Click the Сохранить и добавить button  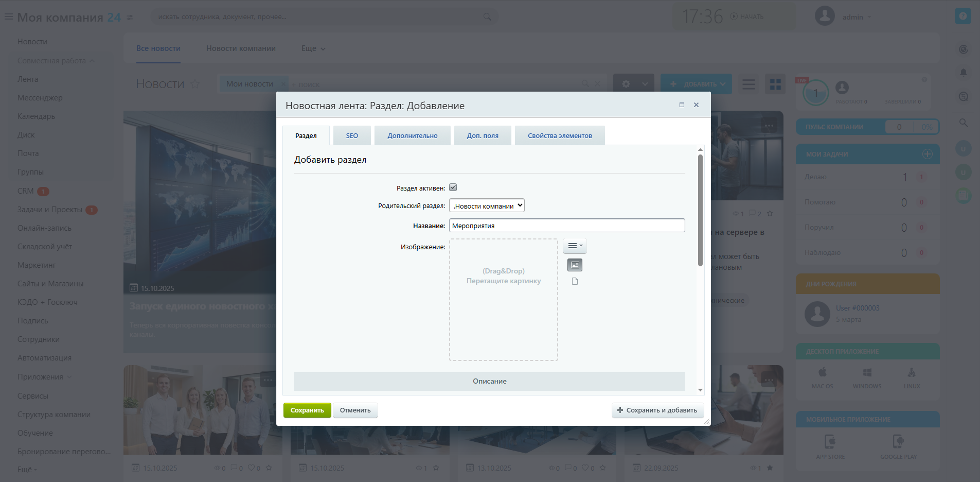click(x=657, y=410)
